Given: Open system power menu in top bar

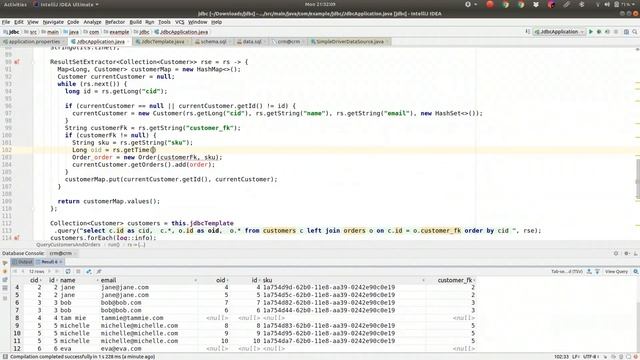Looking at the screenshot, I should (626, 4).
